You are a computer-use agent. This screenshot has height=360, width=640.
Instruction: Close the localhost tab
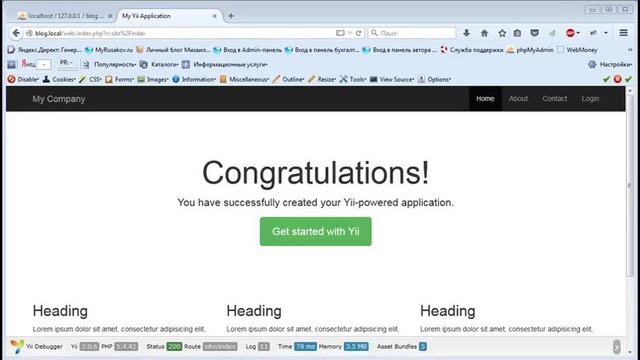[110, 16]
